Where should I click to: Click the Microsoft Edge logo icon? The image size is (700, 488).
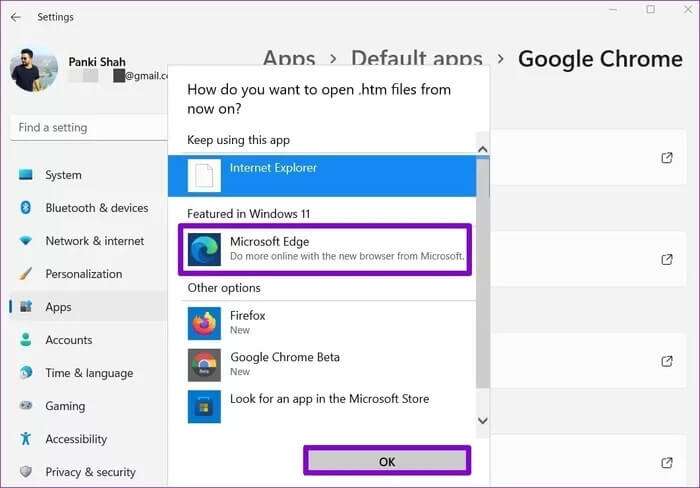click(x=204, y=249)
